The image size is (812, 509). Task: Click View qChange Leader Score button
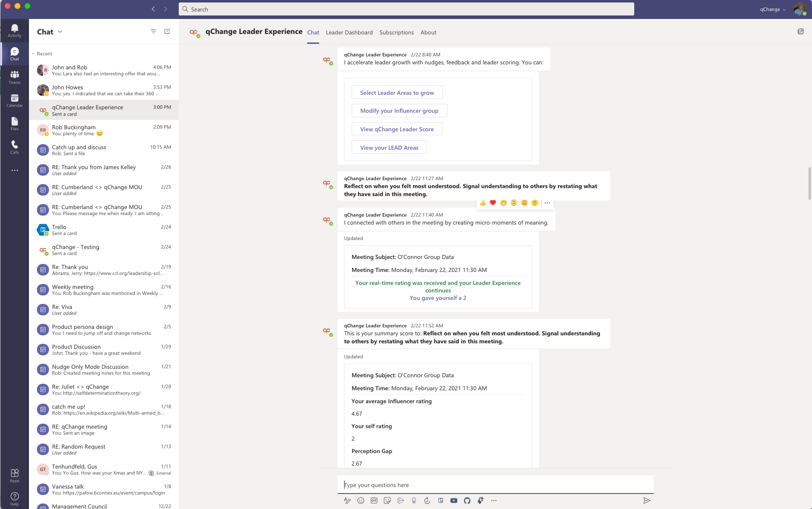(x=397, y=129)
